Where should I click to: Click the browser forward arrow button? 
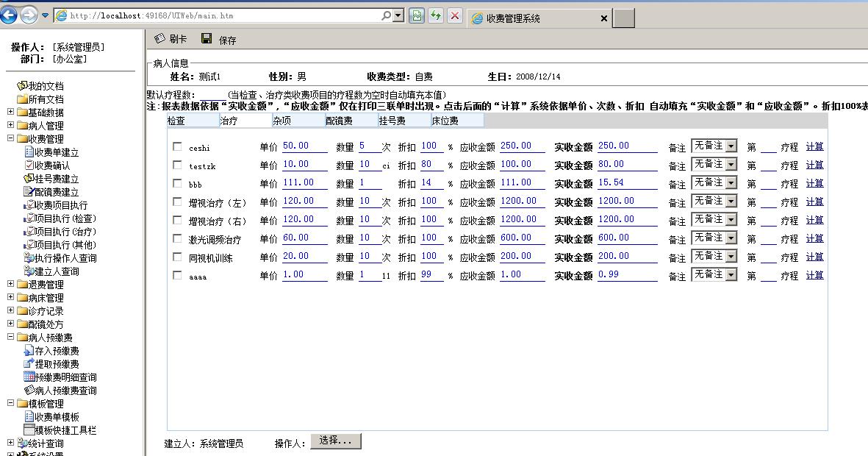tap(29, 15)
